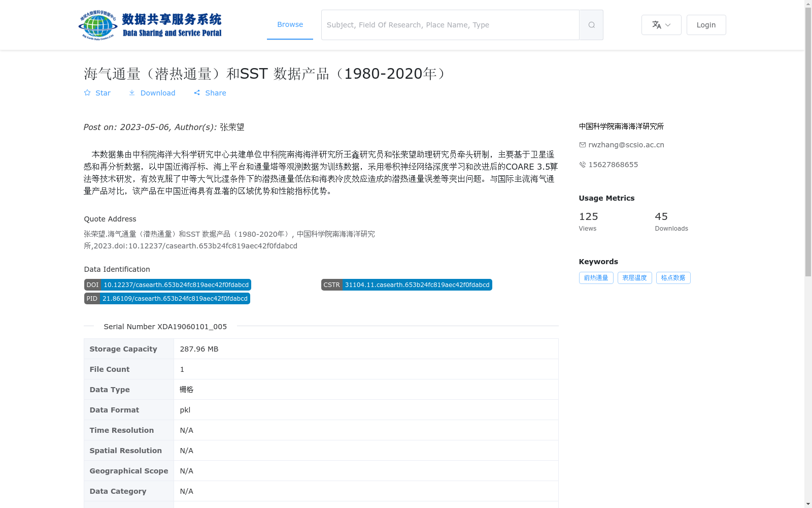Click the CSTR badge 31104.11.casearth

point(407,285)
